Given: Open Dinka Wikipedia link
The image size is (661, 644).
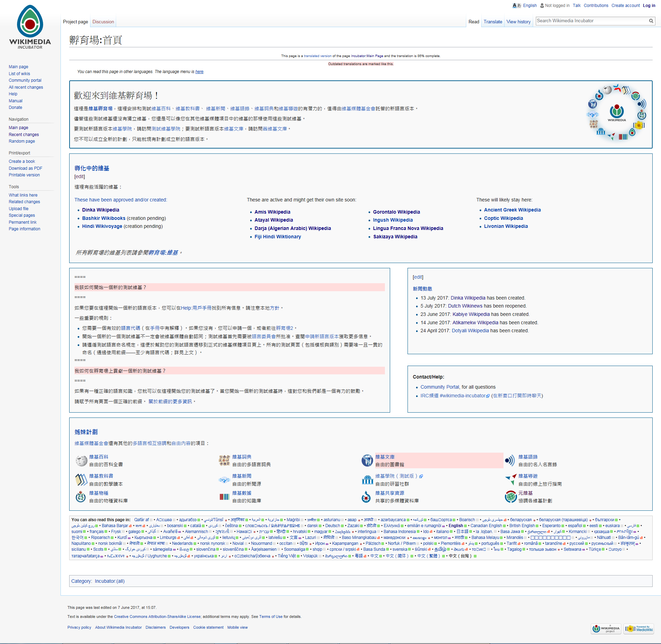Looking at the screenshot, I should (100, 210).
